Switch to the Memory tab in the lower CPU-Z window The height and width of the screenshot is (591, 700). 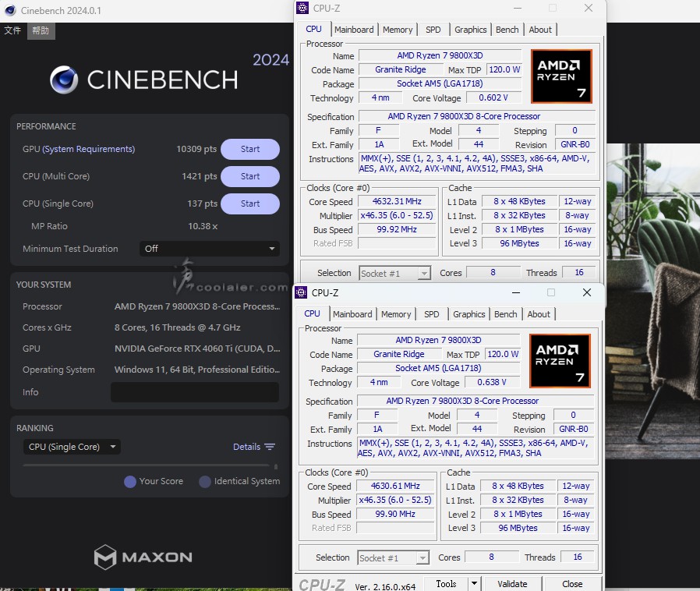pos(396,314)
